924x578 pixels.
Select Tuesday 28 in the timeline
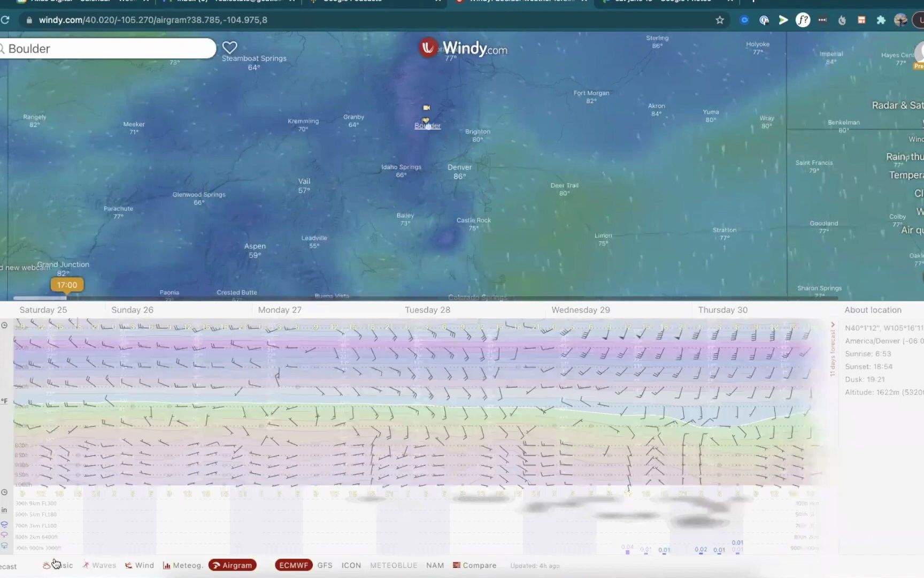(427, 310)
